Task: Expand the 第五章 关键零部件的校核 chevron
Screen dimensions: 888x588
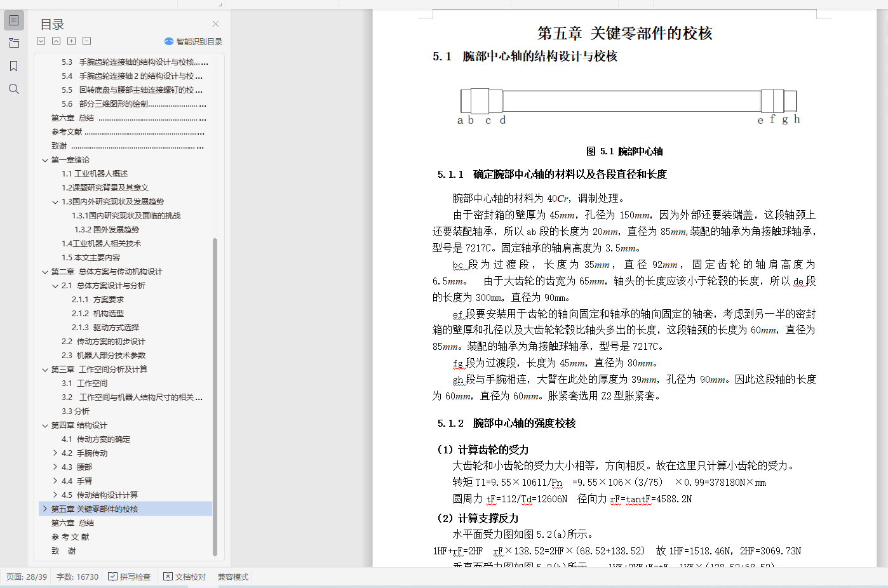Action: [x=45, y=509]
